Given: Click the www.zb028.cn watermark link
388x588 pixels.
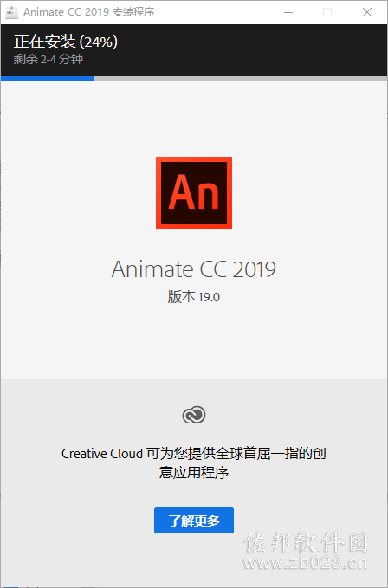Looking at the screenshot, I should coord(305,563).
